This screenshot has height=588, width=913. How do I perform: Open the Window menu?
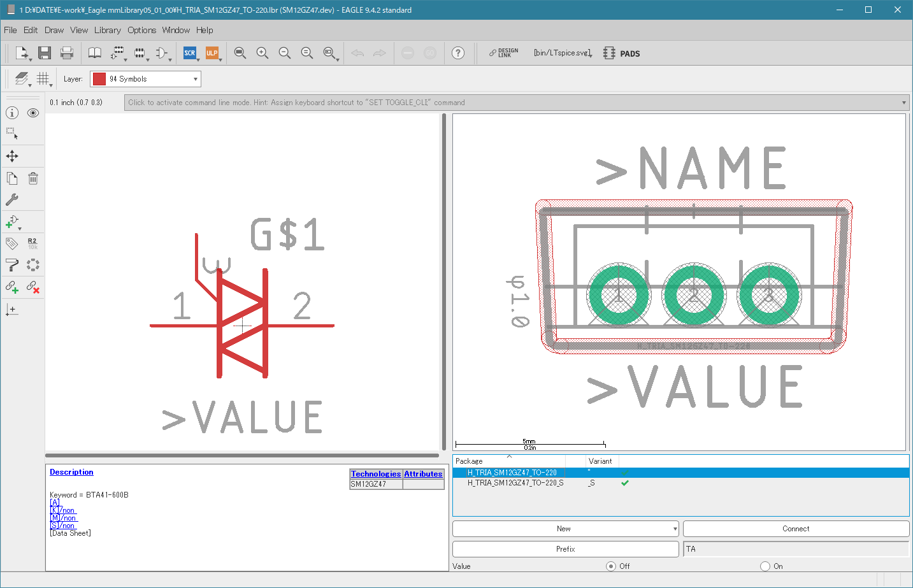[x=176, y=30]
